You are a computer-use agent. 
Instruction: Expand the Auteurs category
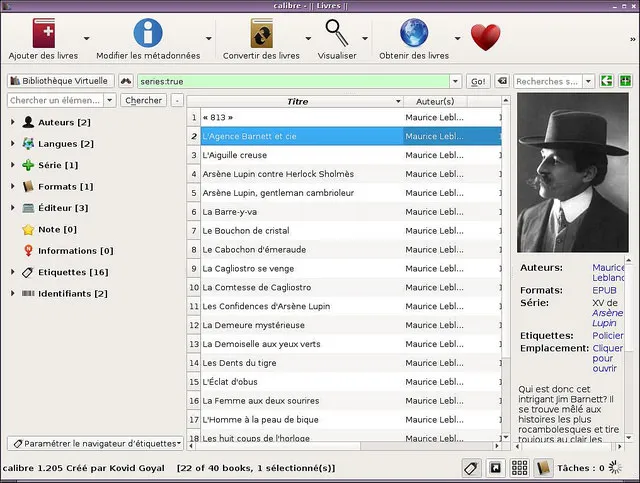click(12, 122)
